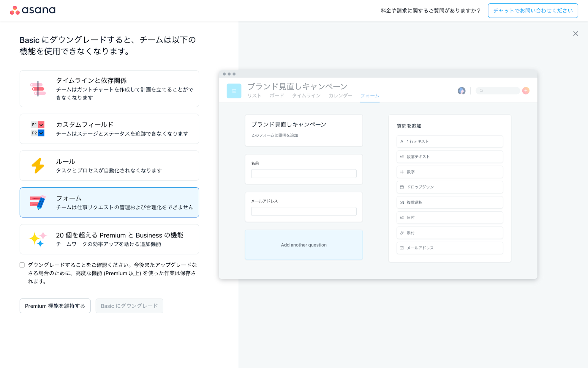Screen dimensions: 588x368
Task: Click the lightning bolt Rules icon
Action: (38, 166)
